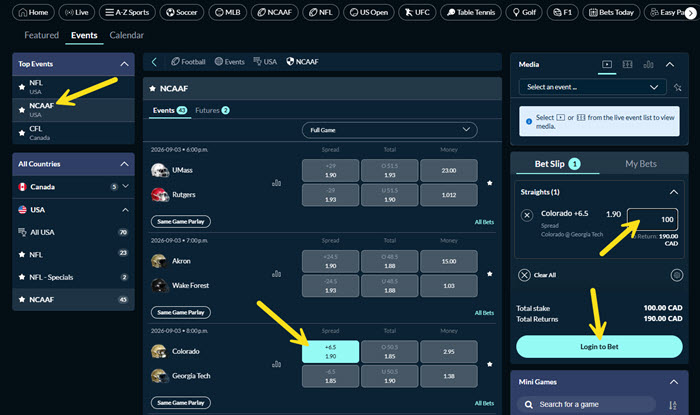Screen dimensions: 700x415
Task: Open UFC from the top bar
Action: [417, 12]
